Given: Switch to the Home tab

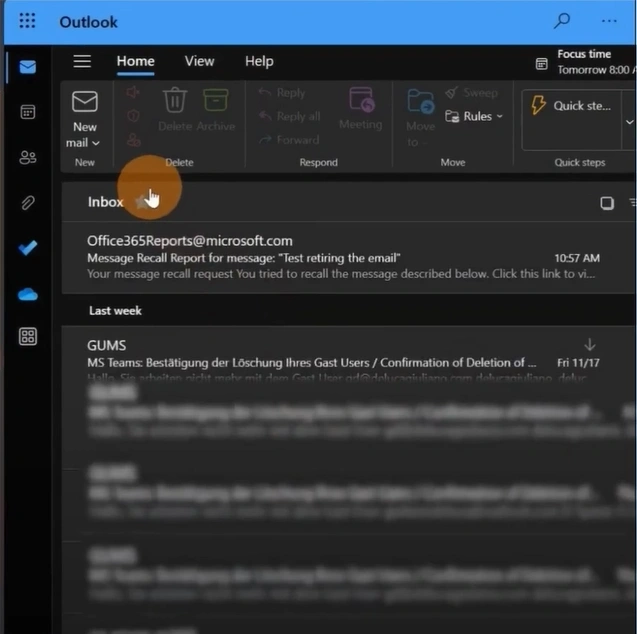Looking at the screenshot, I should (x=136, y=61).
